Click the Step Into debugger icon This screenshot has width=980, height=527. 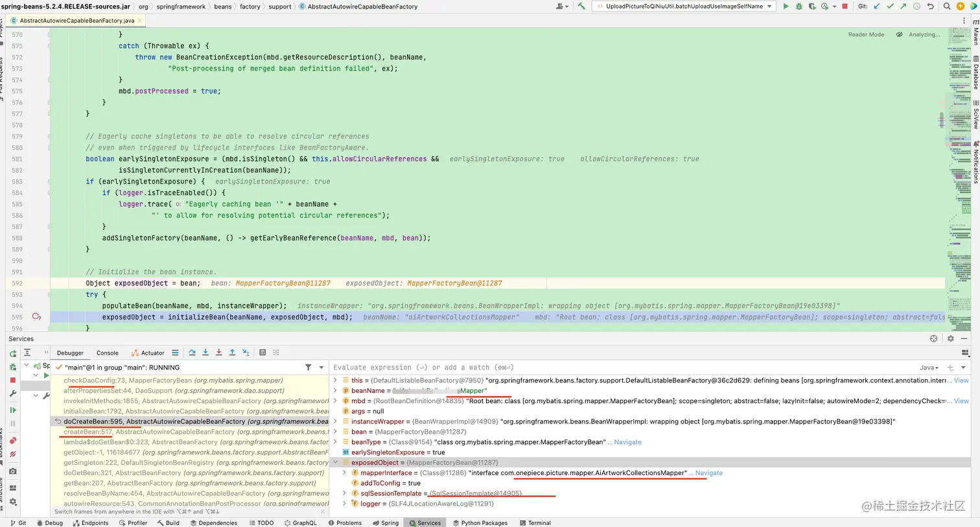coord(205,353)
